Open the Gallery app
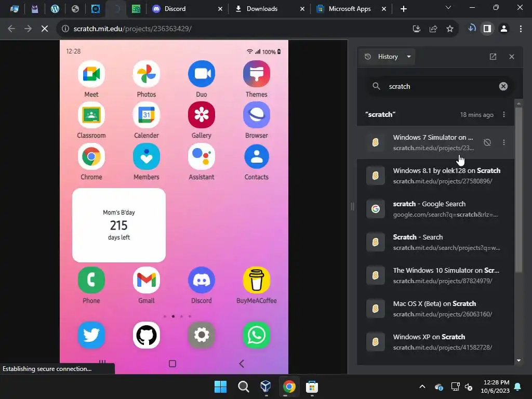Image resolution: width=532 pixels, height=399 pixels. (202, 115)
